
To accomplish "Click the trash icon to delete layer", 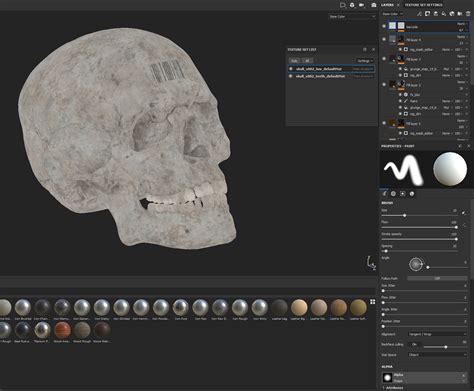I will click(468, 14).
